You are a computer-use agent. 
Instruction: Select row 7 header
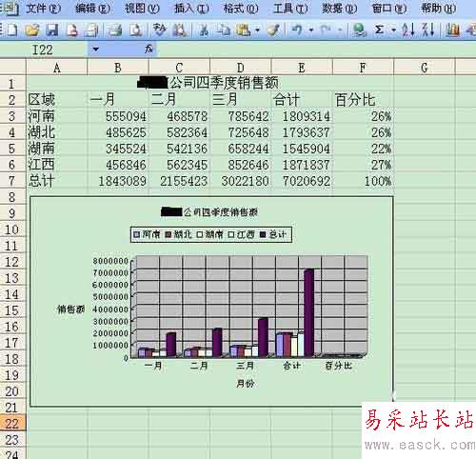[x=12, y=181]
